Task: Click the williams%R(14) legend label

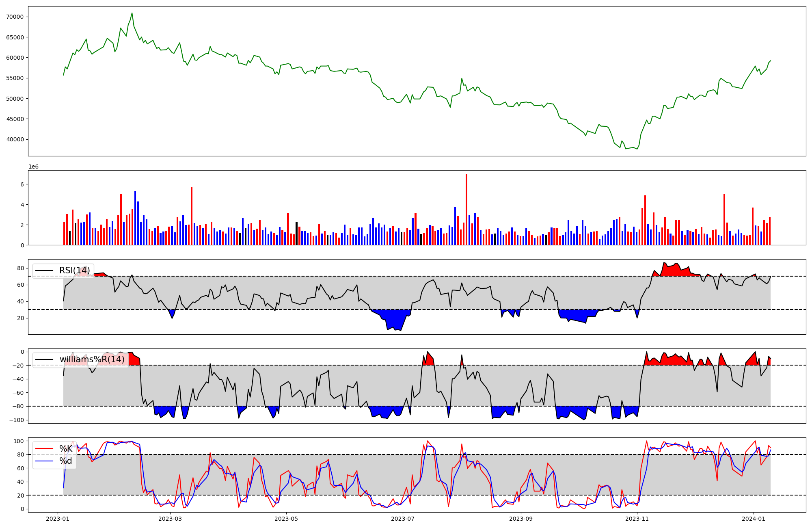Action: pos(92,359)
